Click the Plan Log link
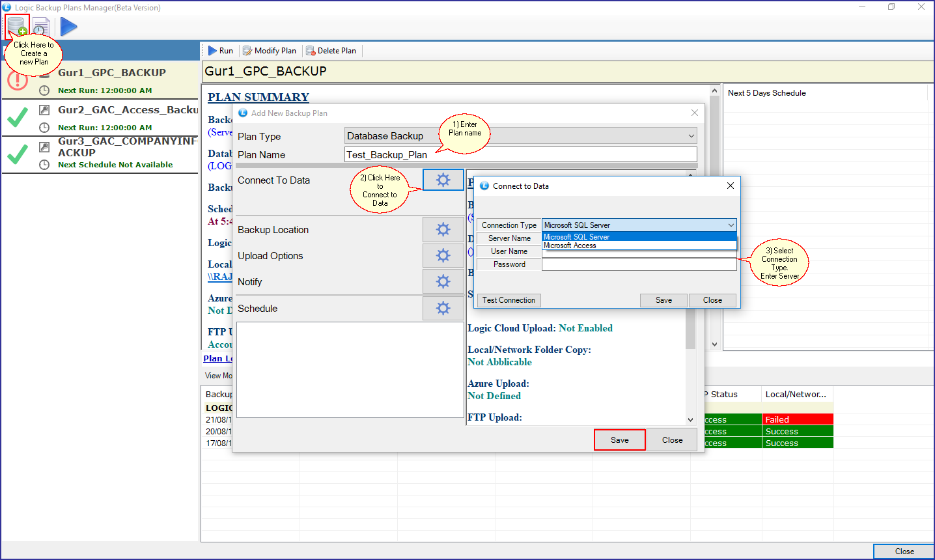The width and height of the screenshot is (935, 560). click(217, 358)
